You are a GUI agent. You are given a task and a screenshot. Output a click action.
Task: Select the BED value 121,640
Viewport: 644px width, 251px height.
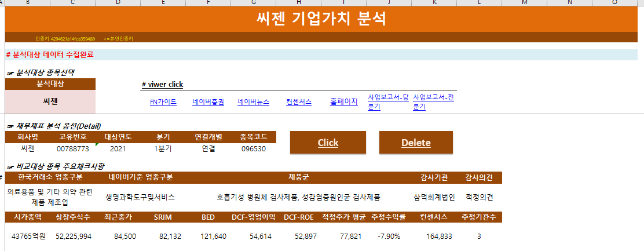[208, 236]
